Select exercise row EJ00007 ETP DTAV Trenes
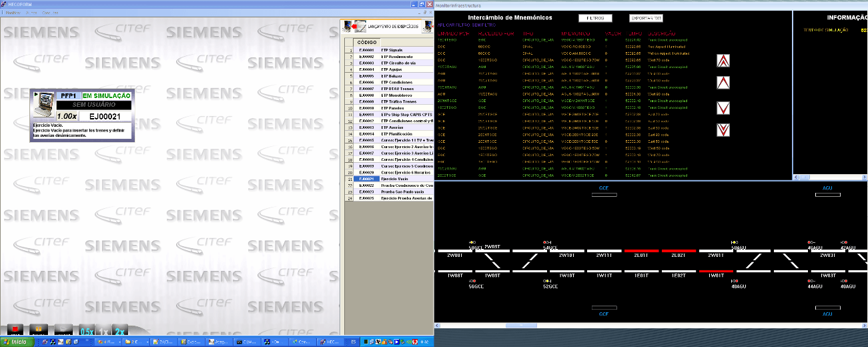The height and width of the screenshot is (347, 868). point(389,89)
